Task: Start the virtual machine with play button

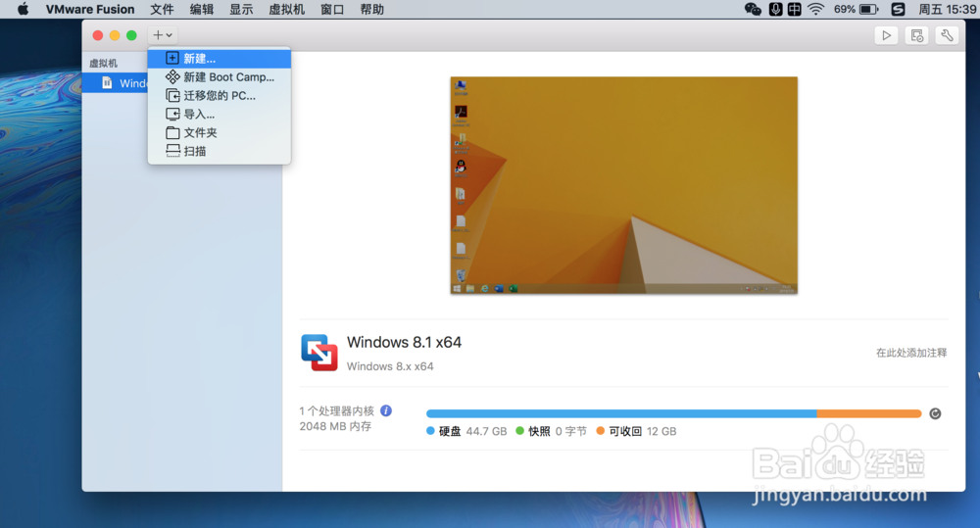Action: (x=886, y=35)
